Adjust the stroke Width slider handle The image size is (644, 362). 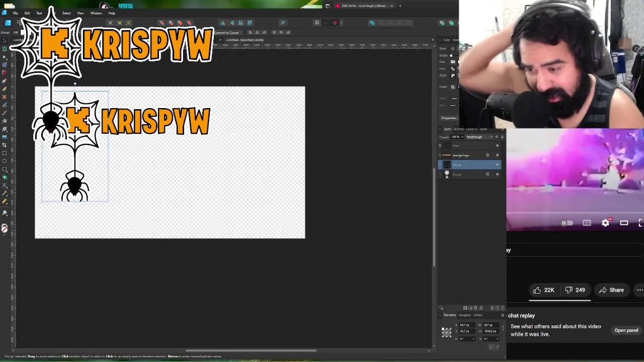click(x=451, y=55)
